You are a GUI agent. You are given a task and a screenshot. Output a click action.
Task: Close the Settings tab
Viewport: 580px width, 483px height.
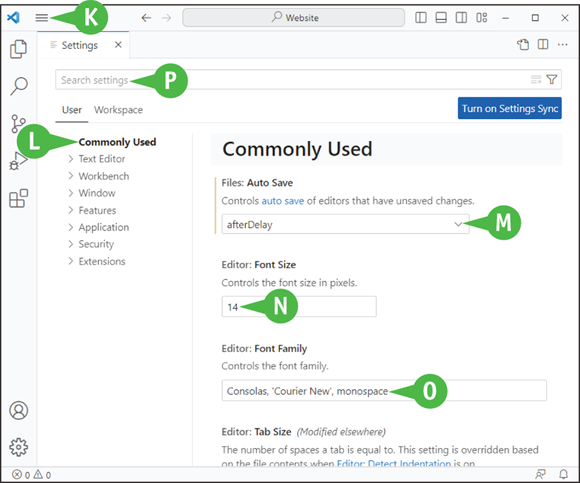click(118, 45)
